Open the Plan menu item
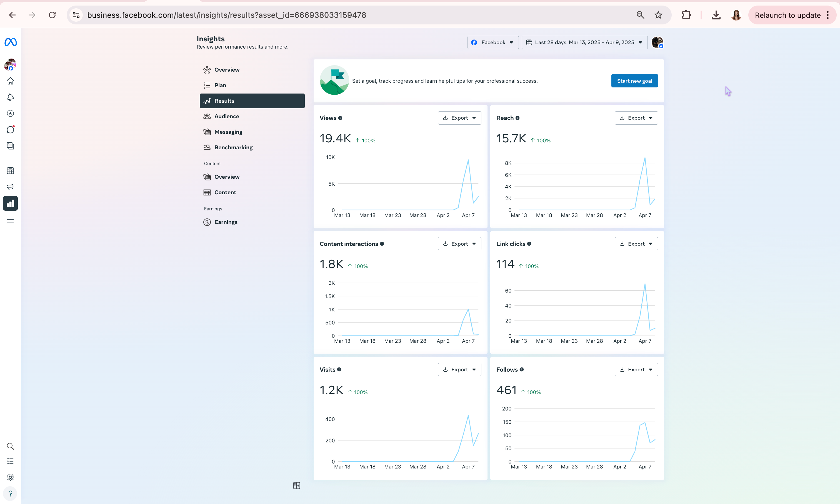 (252, 85)
